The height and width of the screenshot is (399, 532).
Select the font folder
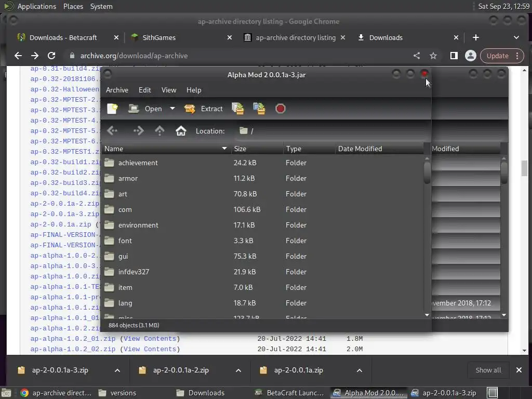click(x=262, y=241)
